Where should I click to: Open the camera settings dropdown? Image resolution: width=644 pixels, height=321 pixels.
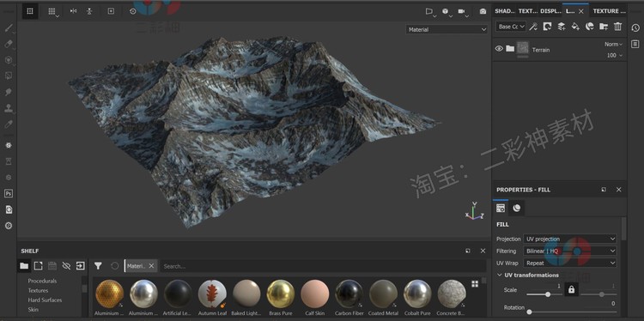tap(463, 11)
